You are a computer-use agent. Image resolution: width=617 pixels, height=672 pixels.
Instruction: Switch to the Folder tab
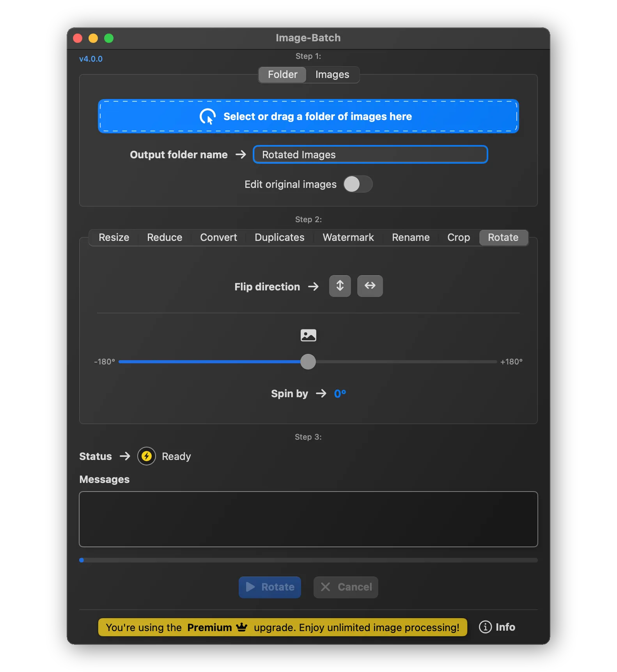click(x=282, y=74)
